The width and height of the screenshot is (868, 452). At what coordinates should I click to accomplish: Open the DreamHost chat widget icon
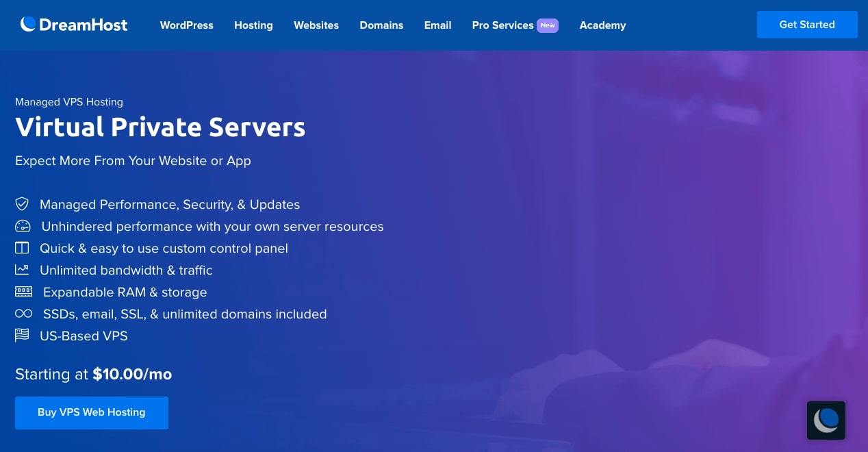click(x=826, y=420)
